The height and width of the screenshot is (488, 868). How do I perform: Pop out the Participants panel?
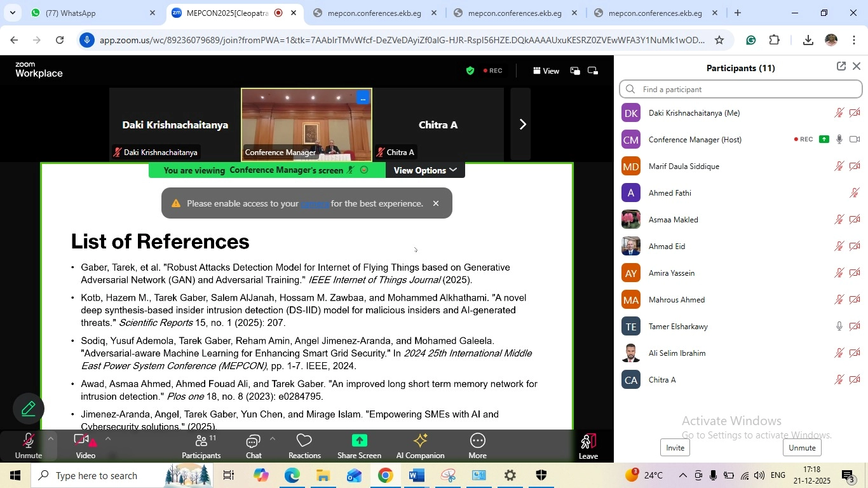(841, 66)
